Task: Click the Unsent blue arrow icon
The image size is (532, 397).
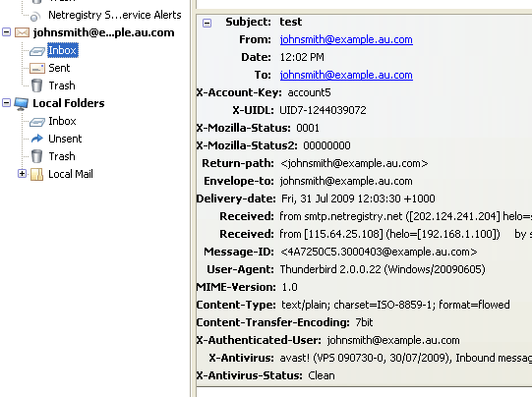Action: point(37,139)
